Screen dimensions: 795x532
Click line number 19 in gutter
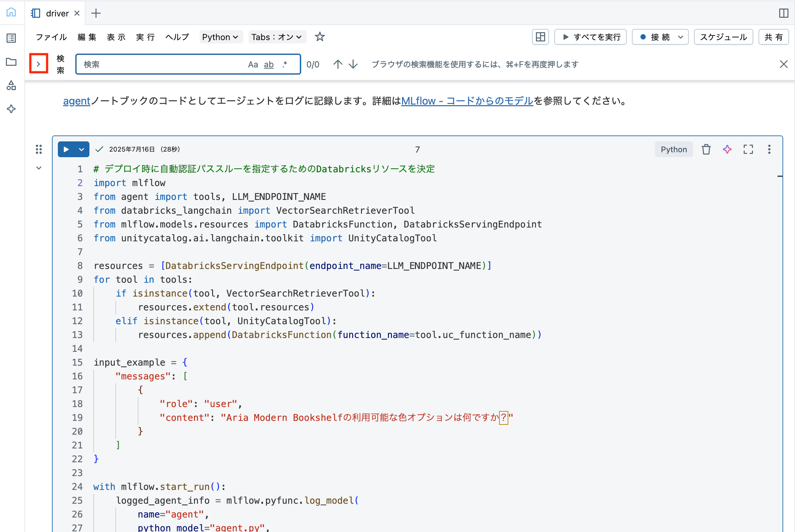tap(77, 418)
